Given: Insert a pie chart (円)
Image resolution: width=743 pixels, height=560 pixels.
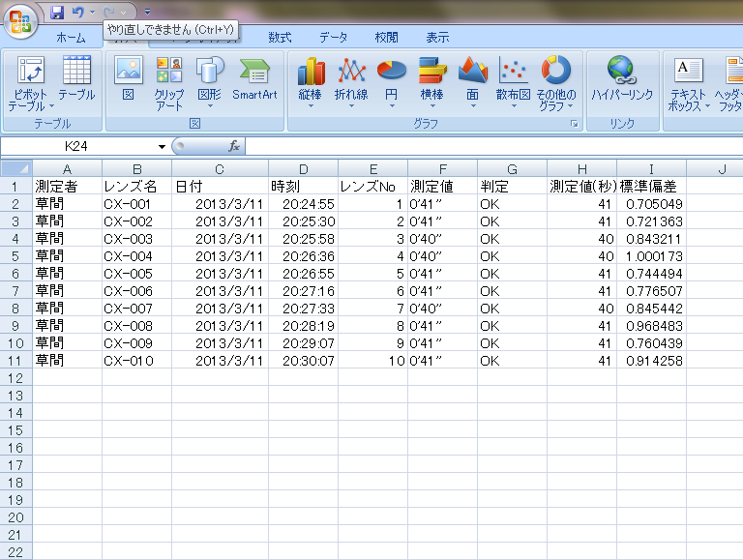Looking at the screenshot, I should [392, 82].
